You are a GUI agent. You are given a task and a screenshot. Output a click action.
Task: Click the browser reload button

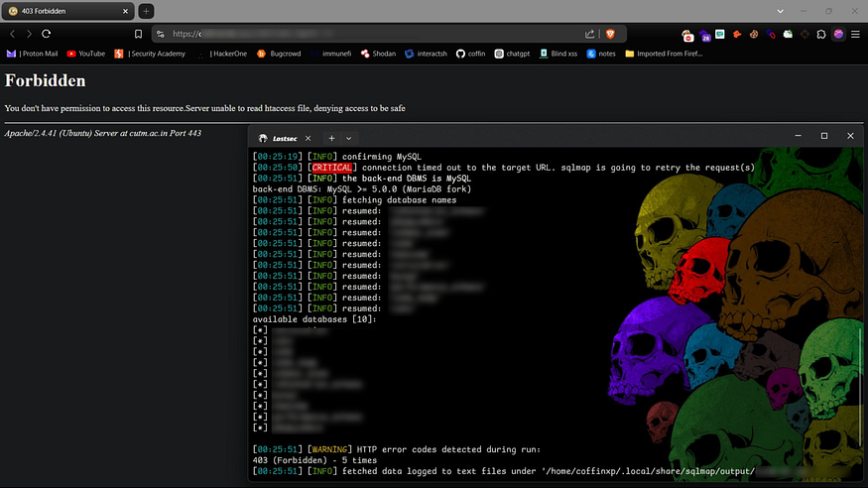(x=46, y=34)
